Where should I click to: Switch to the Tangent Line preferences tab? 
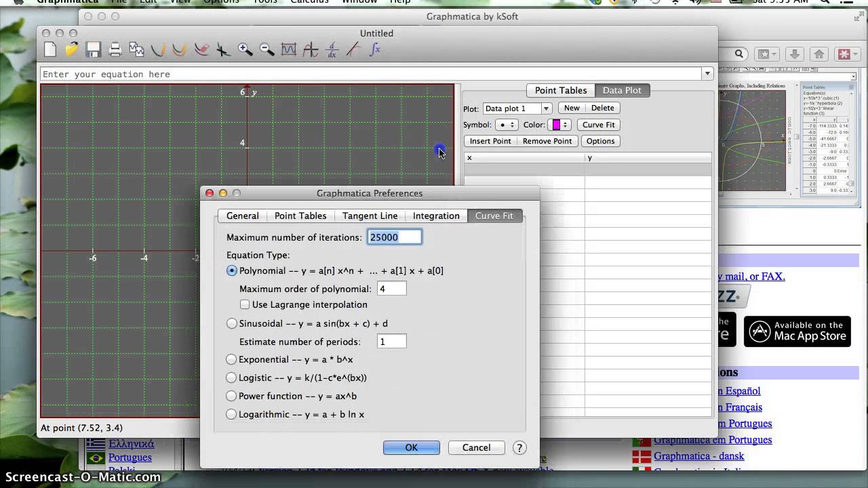(x=370, y=216)
